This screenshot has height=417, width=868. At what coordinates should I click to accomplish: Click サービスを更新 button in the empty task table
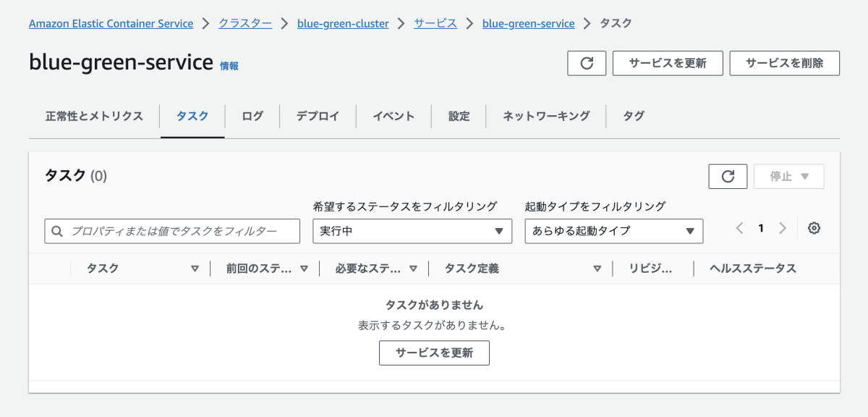(x=434, y=353)
